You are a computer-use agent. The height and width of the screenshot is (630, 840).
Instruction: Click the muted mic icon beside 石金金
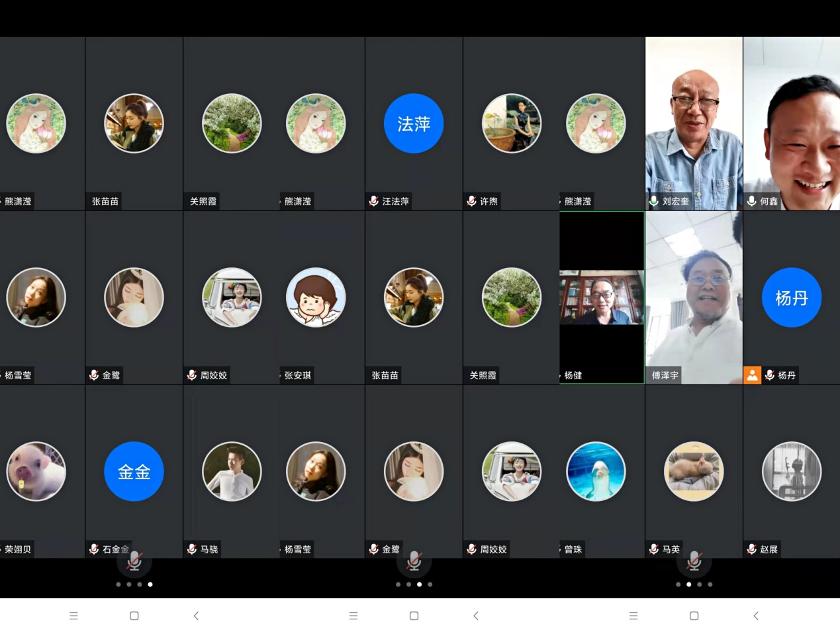tap(94, 549)
